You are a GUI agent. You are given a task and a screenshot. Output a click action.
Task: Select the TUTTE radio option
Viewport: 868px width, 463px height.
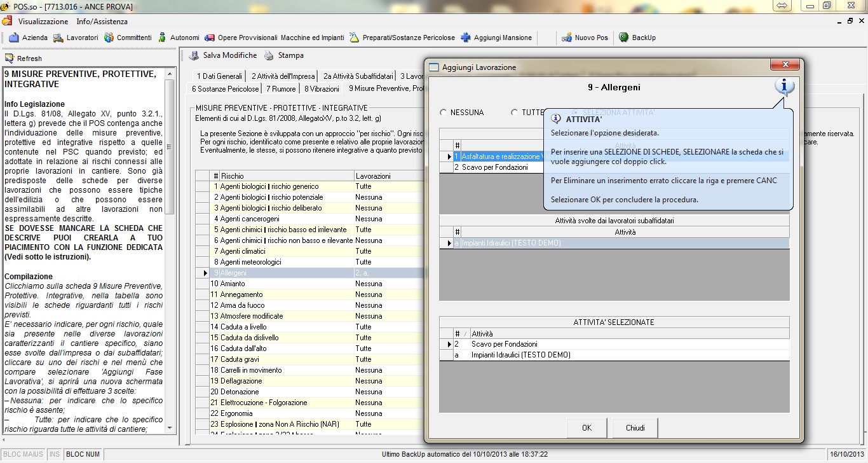point(515,113)
